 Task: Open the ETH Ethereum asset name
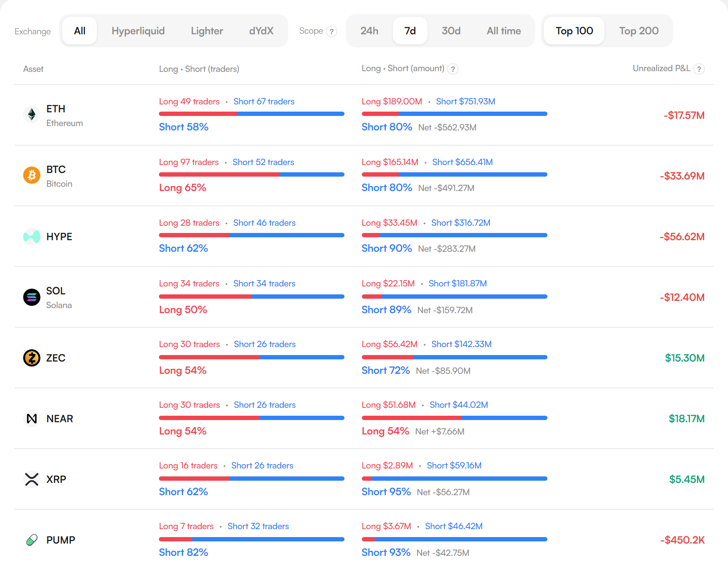[64, 116]
